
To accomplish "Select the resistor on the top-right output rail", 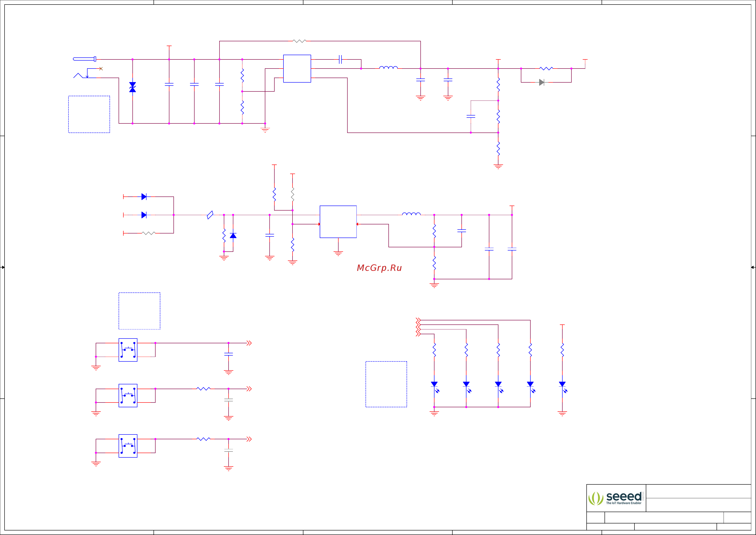I will coord(546,69).
